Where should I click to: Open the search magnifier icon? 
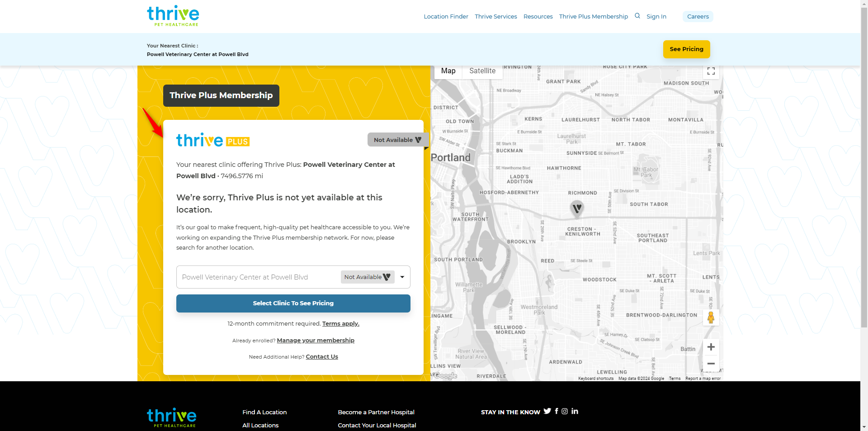[637, 16]
